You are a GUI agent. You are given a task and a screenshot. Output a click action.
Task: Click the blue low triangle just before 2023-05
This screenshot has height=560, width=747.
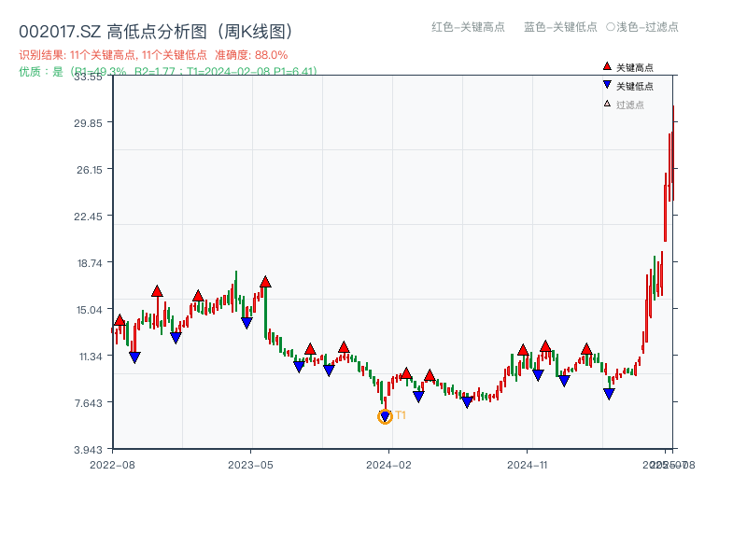click(x=247, y=323)
